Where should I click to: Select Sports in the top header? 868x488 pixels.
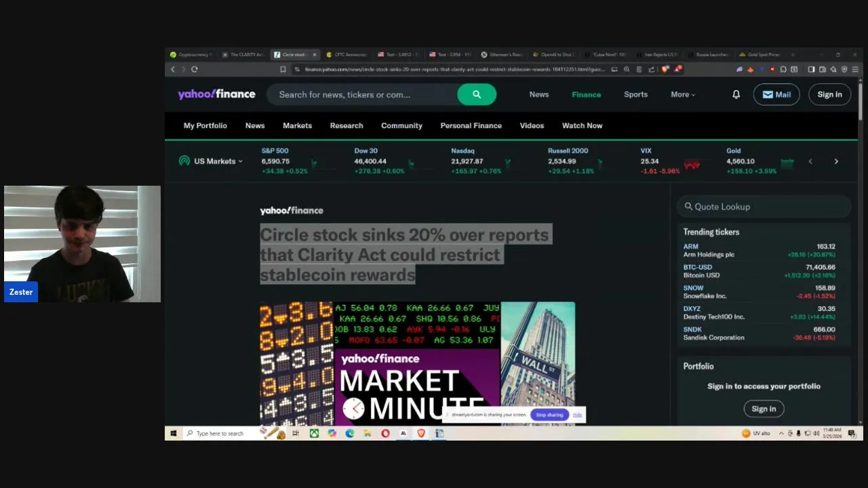pyautogui.click(x=635, y=94)
